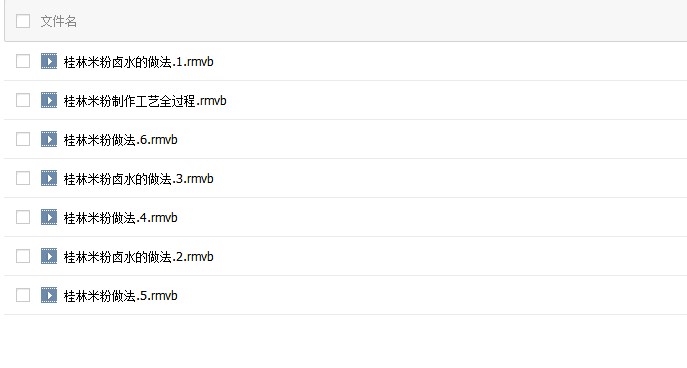Tick checkbox for 桂林米粉制作工艺全过程.rmvb

23,100
